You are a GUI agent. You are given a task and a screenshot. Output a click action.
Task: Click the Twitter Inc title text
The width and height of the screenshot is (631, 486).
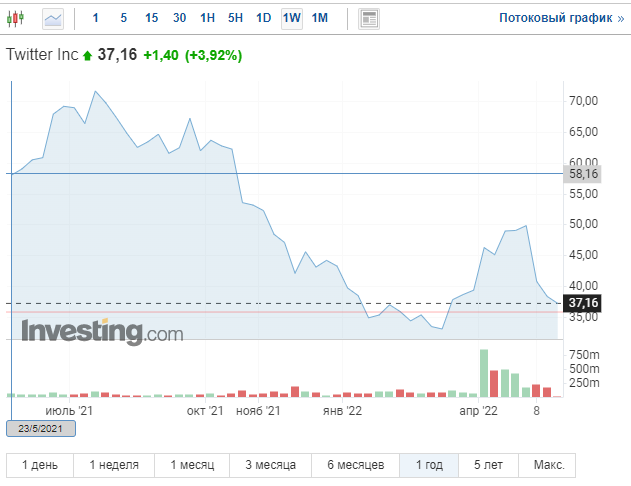point(42,55)
